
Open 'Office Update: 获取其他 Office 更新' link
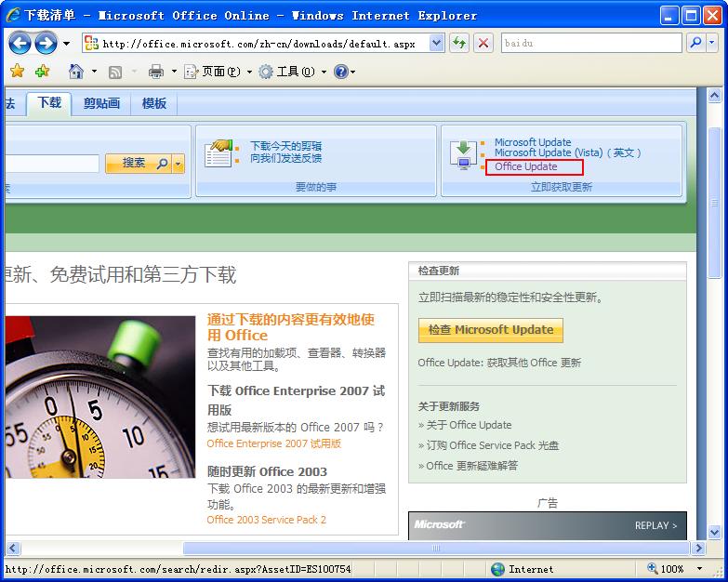coord(499,363)
